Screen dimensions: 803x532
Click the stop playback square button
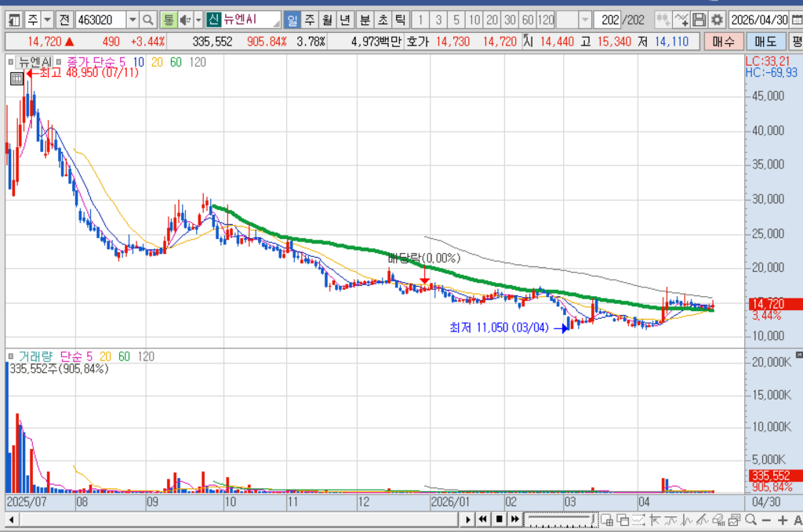point(499,519)
